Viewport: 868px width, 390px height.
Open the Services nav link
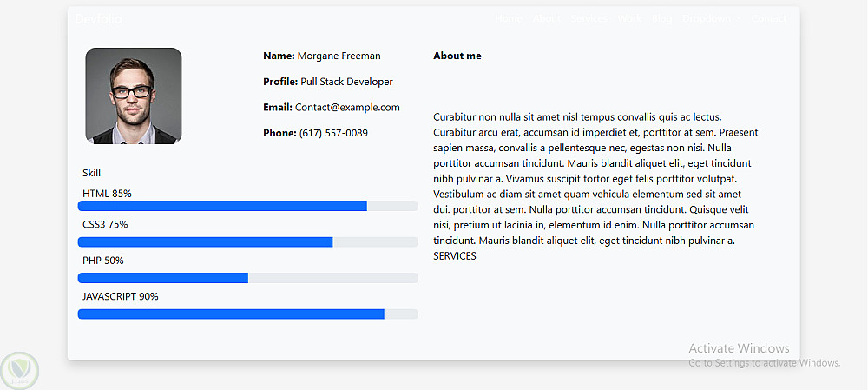click(x=589, y=19)
